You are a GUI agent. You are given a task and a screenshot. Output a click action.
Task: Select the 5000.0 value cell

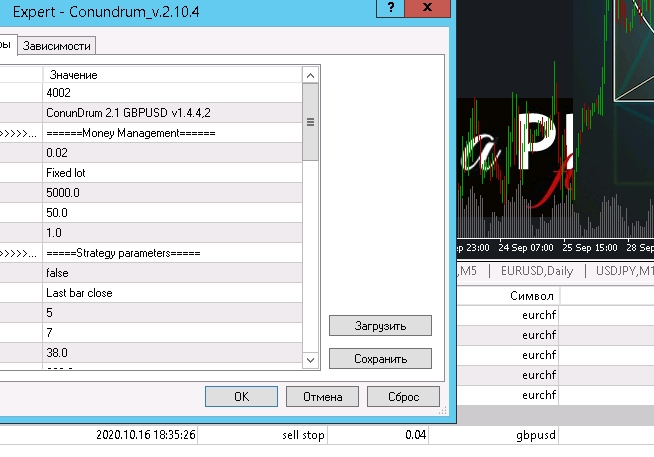click(172, 193)
